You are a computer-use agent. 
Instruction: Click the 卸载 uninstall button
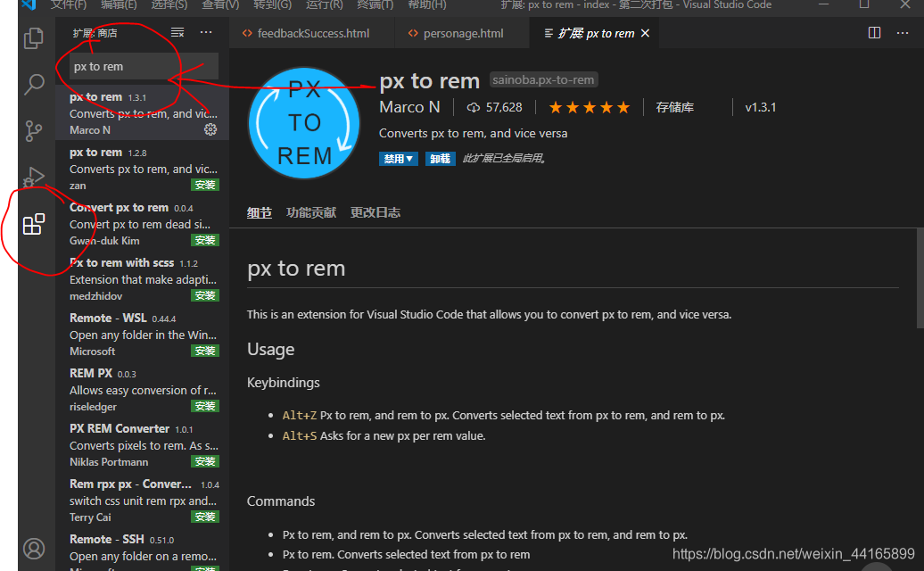pyautogui.click(x=441, y=159)
